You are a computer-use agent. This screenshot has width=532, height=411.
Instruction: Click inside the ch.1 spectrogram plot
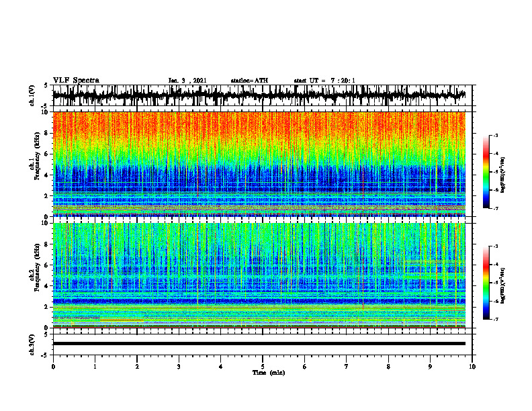tap(259, 164)
